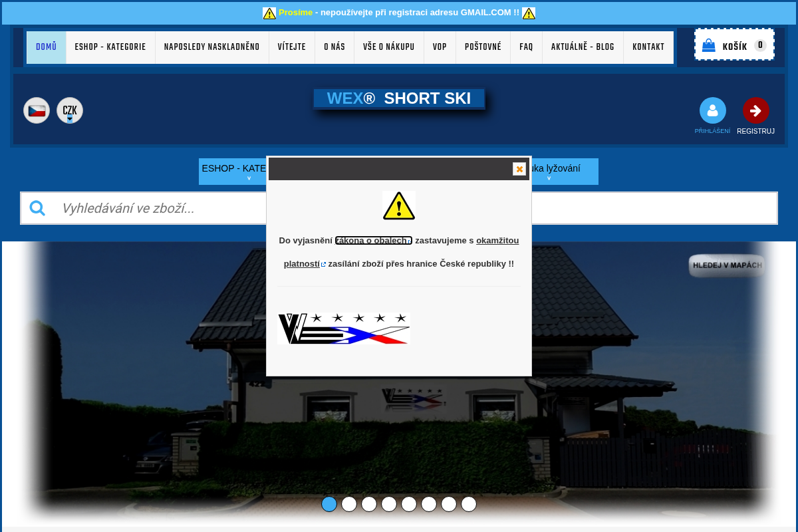Open the Košík shopping cart
The width and height of the screenshot is (798, 532).
pyautogui.click(x=734, y=45)
